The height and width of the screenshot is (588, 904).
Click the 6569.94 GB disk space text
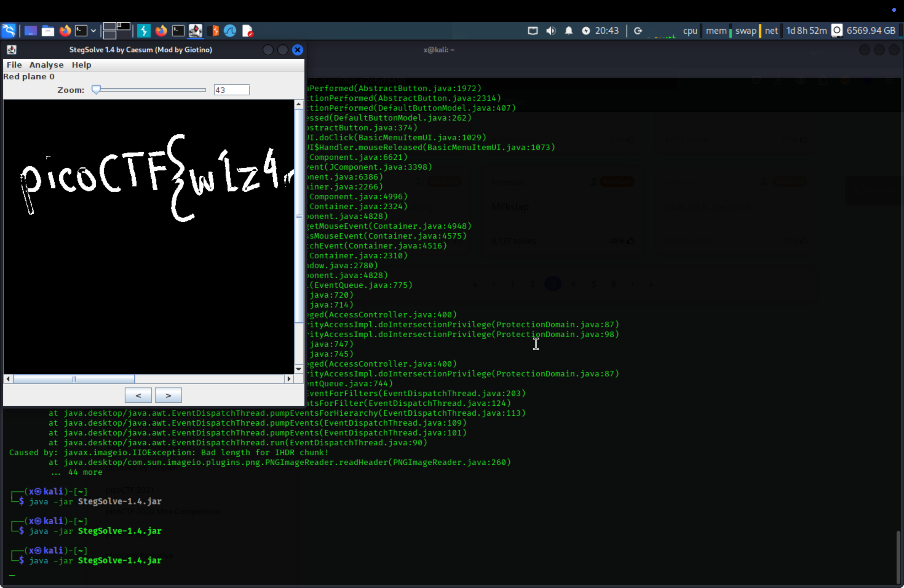[870, 31]
